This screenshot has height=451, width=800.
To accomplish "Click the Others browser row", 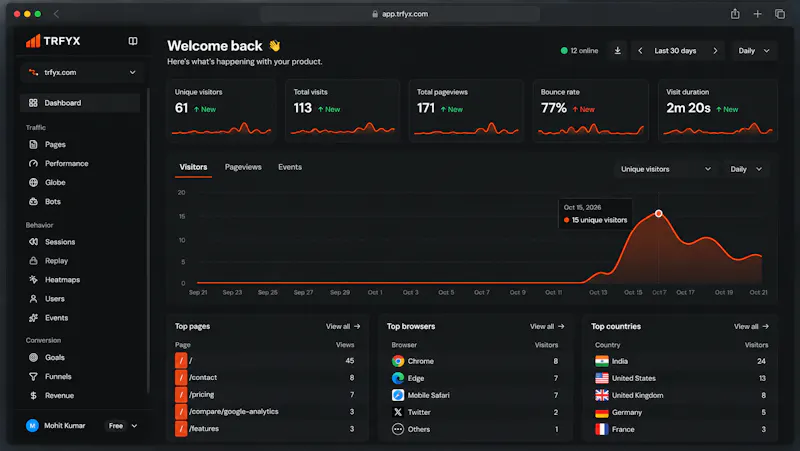I will (475, 429).
